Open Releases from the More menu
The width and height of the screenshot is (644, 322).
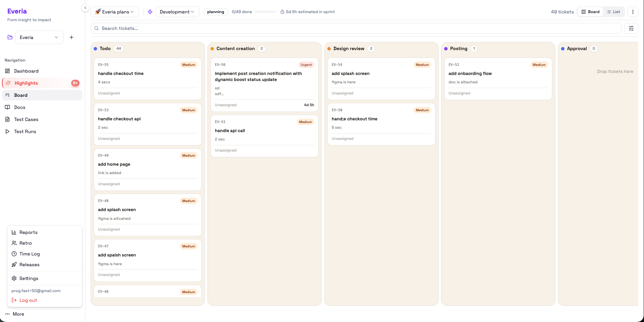[x=45, y=265]
